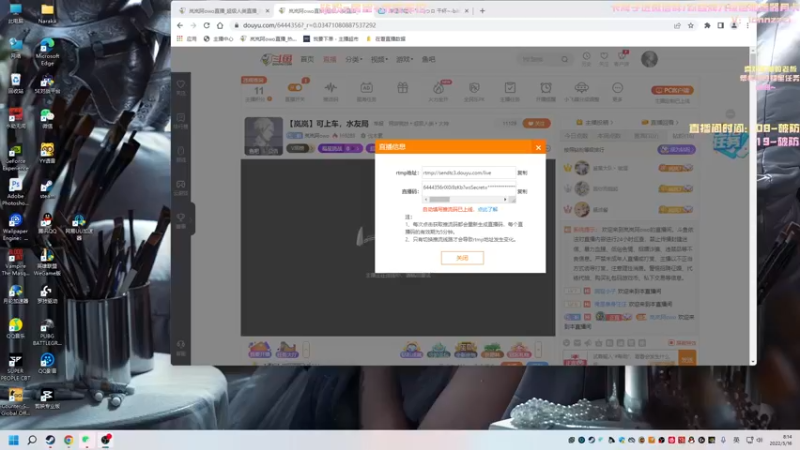
Task: Open a new Chrome tab with plus
Action: tap(482, 11)
